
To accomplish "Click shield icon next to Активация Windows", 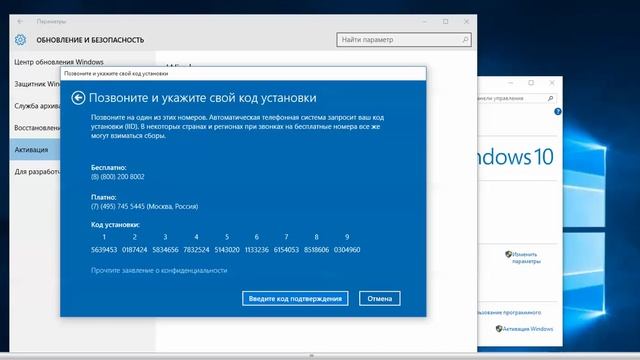I will pos(499,329).
